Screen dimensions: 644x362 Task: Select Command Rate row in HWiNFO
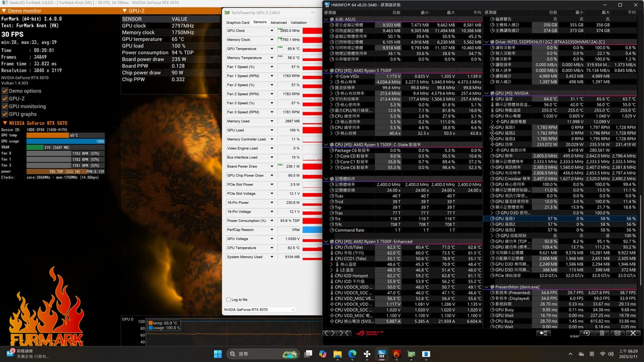(x=404, y=230)
